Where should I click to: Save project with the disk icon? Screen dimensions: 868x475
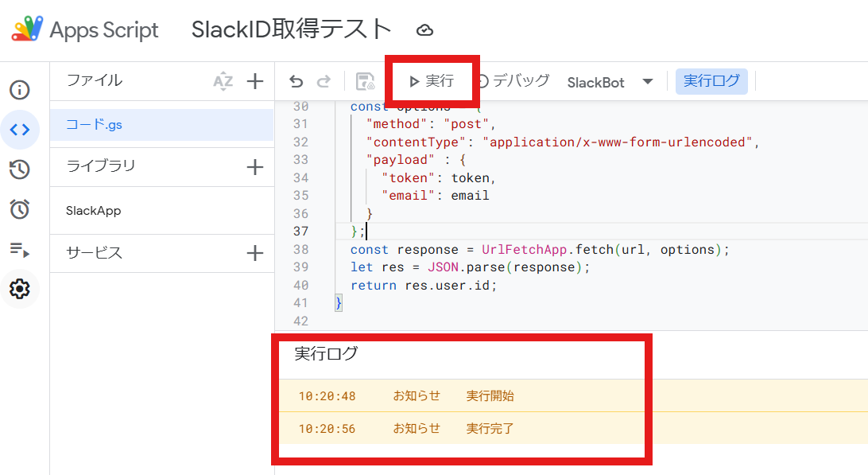tap(365, 81)
